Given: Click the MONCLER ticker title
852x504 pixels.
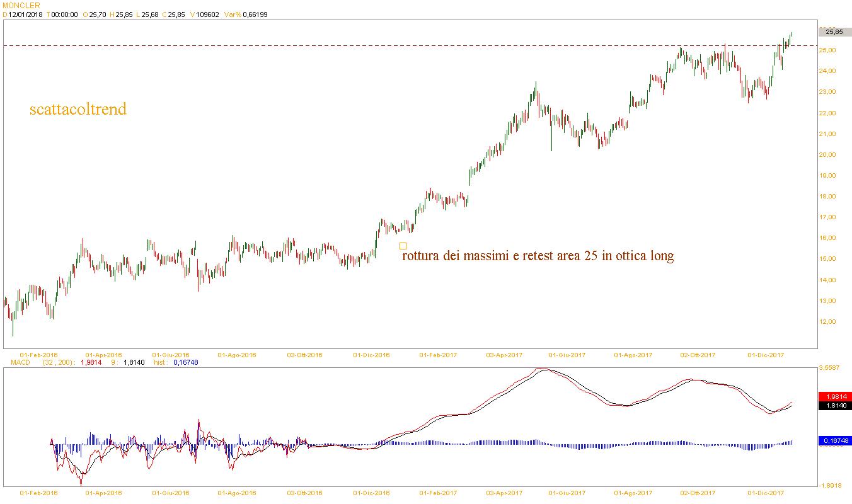Looking at the screenshot, I should 21,5.
